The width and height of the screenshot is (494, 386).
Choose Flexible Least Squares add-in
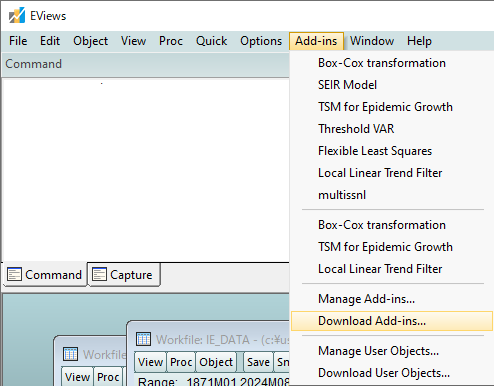pos(392,151)
